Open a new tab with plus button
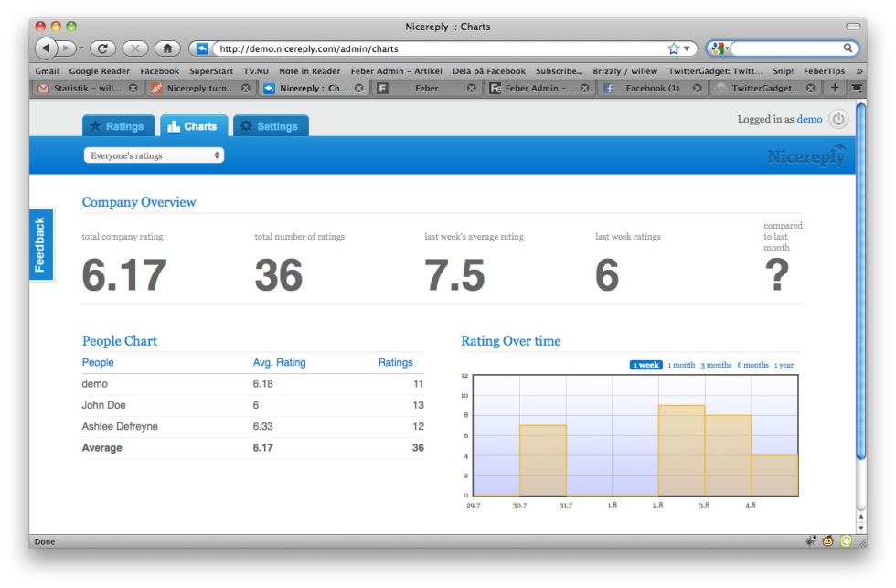This screenshot has width=896, height=588. tap(834, 88)
